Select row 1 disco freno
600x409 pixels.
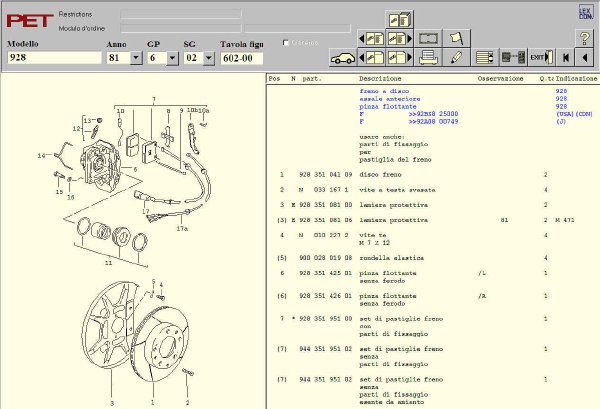pos(432,175)
